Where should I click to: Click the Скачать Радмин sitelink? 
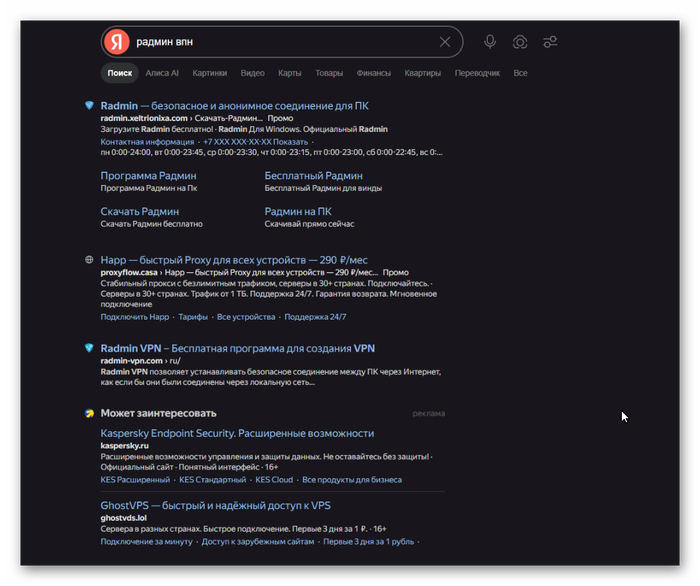click(139, 212)
